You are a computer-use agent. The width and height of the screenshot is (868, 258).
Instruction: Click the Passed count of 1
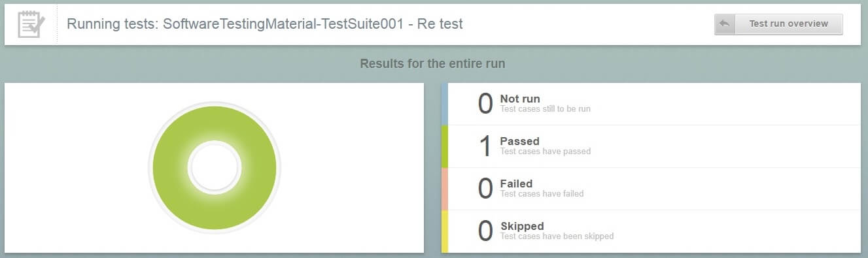(x=485, y=146)
